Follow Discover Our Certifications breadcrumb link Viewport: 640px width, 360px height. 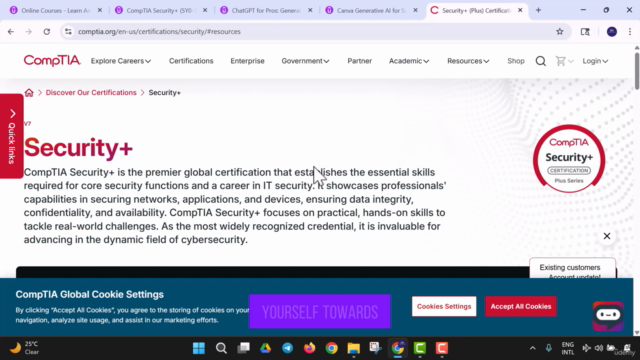(91, 93)
